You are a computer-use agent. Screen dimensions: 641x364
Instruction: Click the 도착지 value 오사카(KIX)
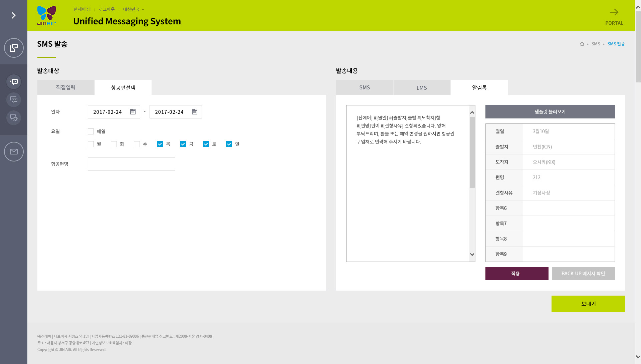(569, 162)
